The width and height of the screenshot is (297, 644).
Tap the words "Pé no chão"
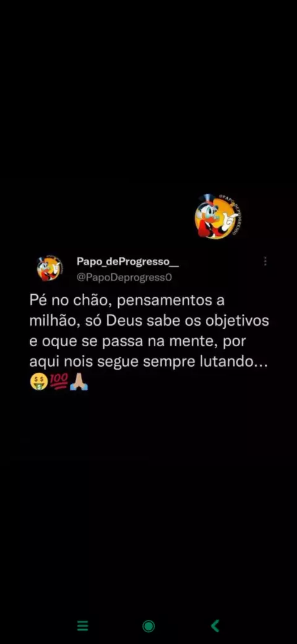(x=69, y=300)
